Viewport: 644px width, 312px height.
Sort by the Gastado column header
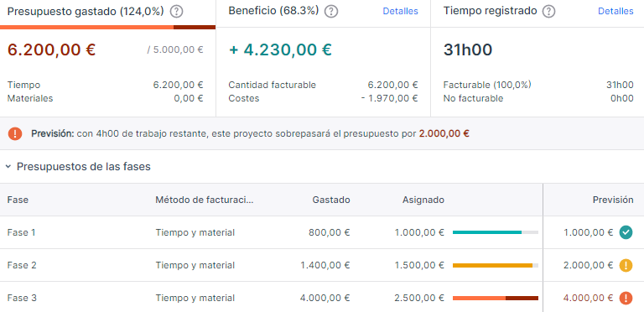click(x=331, y=200)
